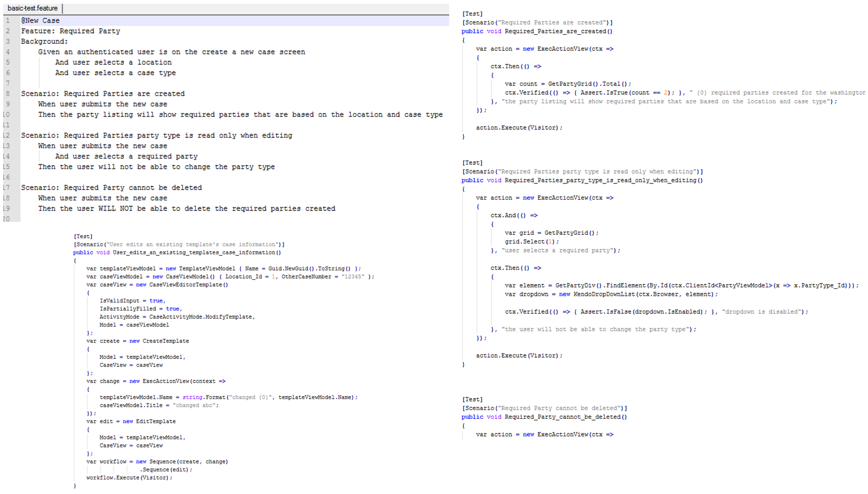The height and width of the screenshot is (494, 868).
Task: Click the 'Background:' keyword line
Action: coord(44,41)
